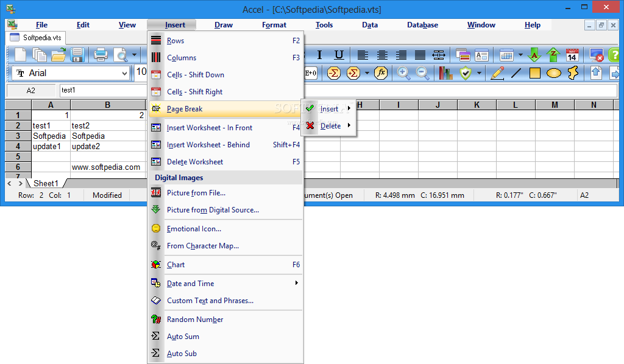The image size is (624, 364).
Task: Click the New blank document icon
Action: (x=20, y=55)
